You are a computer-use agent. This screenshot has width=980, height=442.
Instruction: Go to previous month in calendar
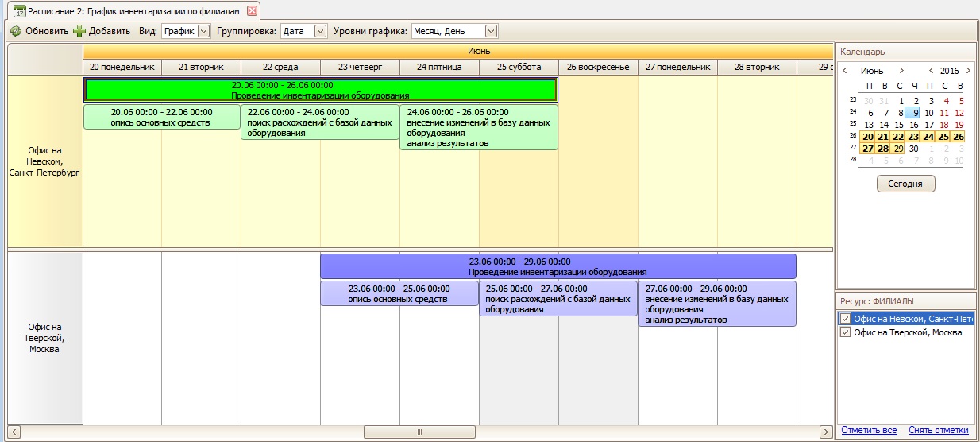pos(845,71)
